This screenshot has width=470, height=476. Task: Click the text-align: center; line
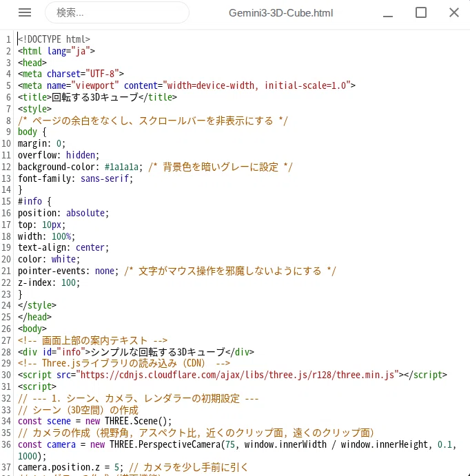(x=63, y=247)
